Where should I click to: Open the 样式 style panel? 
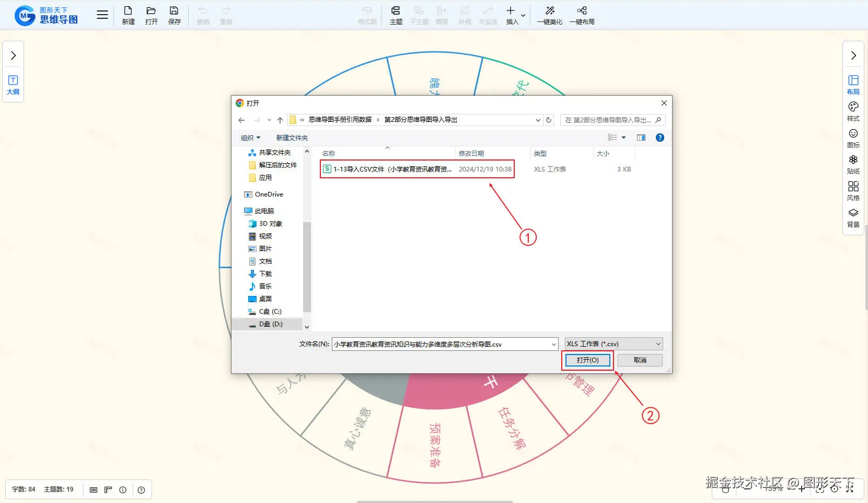pos(853,112)
